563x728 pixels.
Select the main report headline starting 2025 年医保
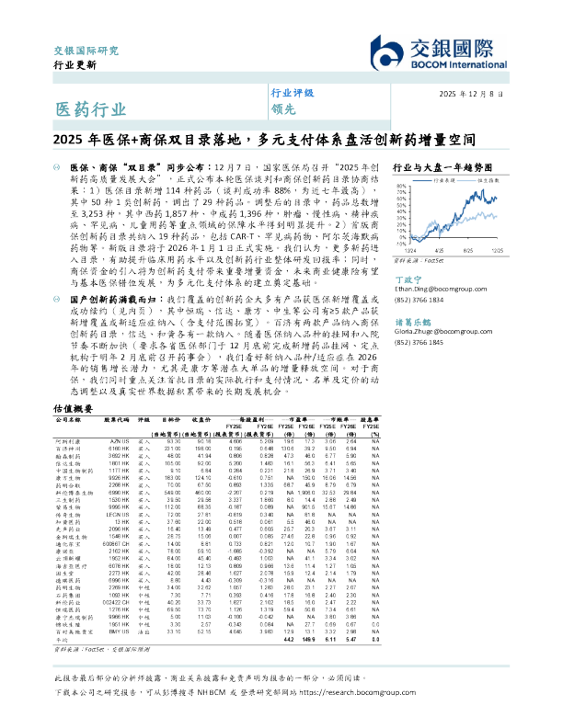(x=265, y=141)
